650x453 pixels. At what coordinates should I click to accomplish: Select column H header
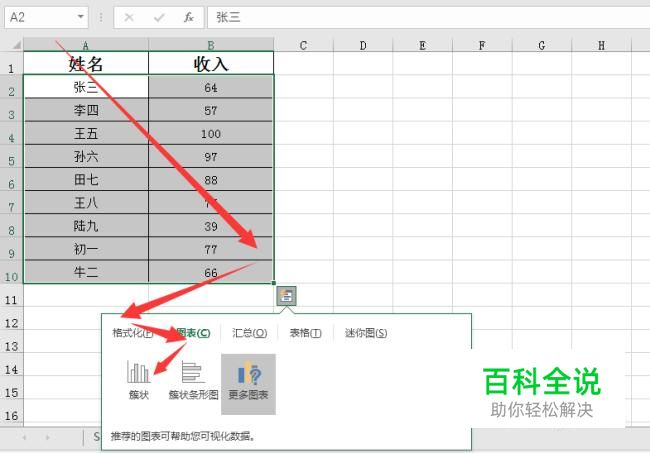click(601, 45)
